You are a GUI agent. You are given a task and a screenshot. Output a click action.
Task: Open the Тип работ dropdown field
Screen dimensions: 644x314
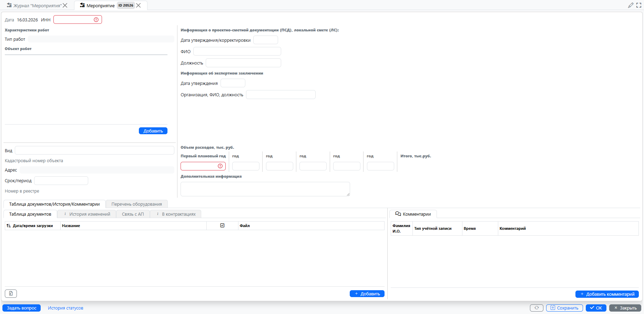tap(101, 39)
